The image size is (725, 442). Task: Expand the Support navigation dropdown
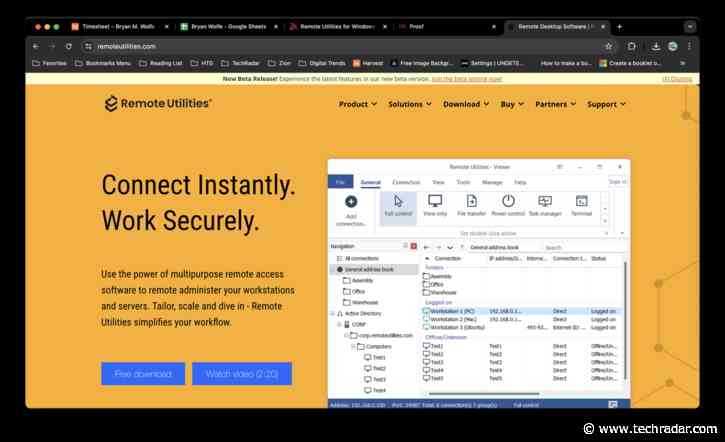point(606,104)
